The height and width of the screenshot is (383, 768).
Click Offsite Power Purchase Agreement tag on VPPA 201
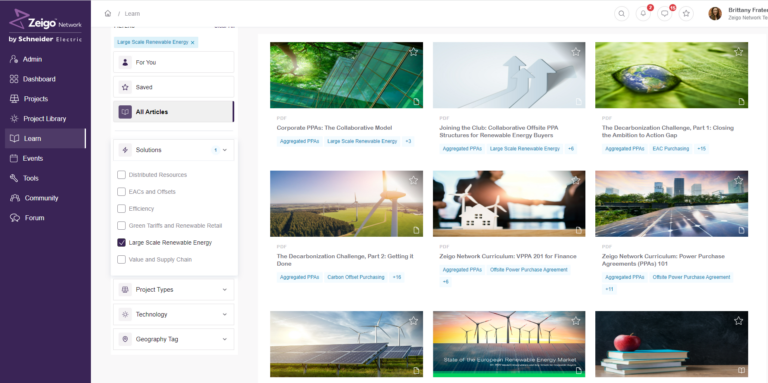pyautogui.click(x=528, y=270)
